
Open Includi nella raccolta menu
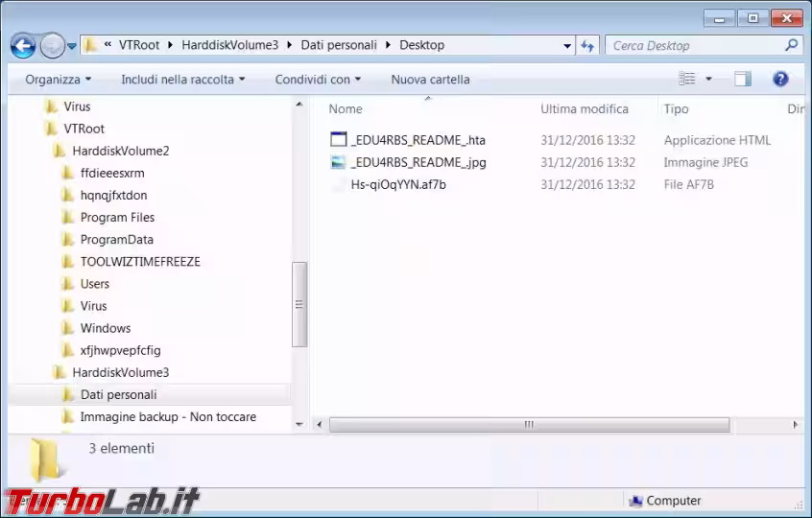(182, 80)
